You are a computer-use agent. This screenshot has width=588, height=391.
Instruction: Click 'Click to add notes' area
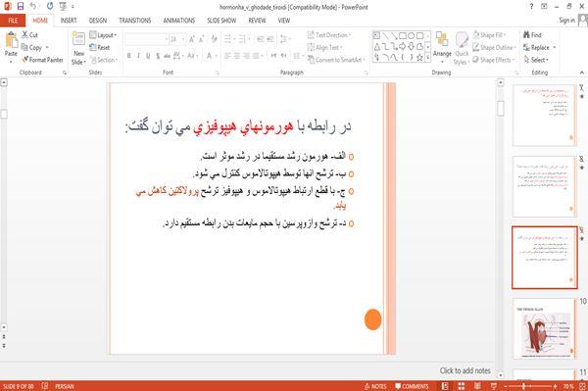[x=465, y=370]
